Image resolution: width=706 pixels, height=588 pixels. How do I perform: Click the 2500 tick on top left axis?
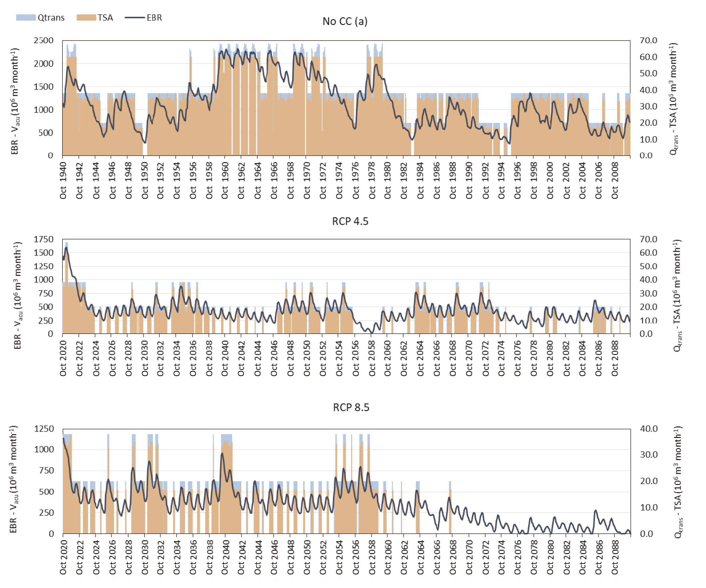click(x=44, y=40)
